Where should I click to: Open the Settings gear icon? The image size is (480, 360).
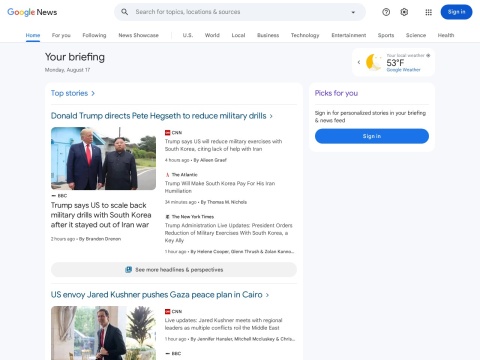click(404, 12)
